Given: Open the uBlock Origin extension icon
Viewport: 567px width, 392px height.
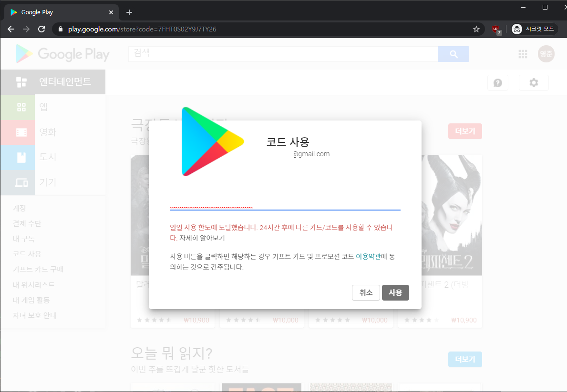Looking at the screenshot, I should 496,30.
